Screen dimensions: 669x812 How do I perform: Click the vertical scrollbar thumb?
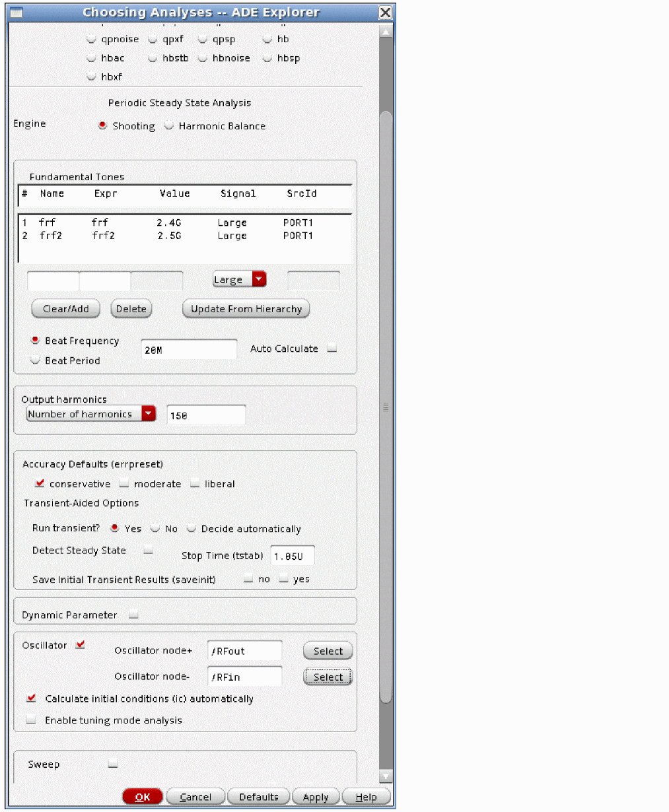click(386, 407)
